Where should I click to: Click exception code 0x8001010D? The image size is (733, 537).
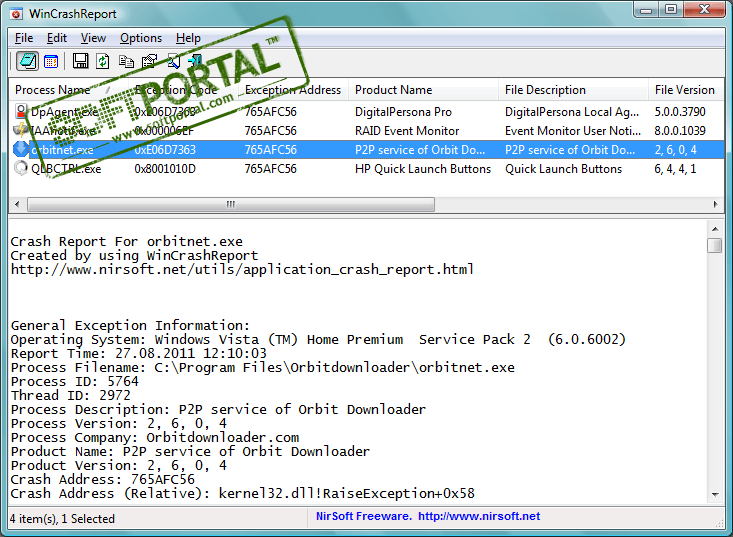point(165,169)
